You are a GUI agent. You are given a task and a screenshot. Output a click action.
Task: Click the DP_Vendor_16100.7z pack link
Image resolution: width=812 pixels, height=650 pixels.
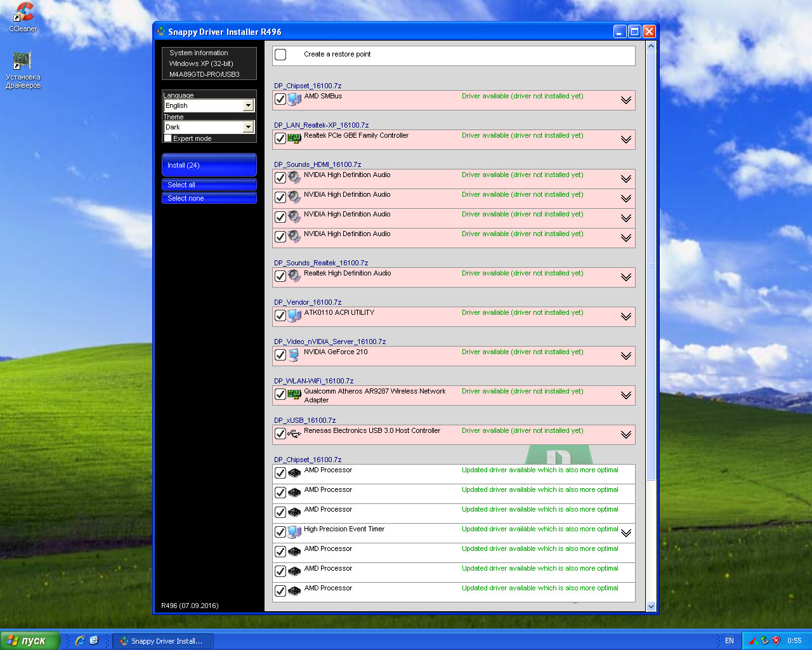(x=308, y=302)
